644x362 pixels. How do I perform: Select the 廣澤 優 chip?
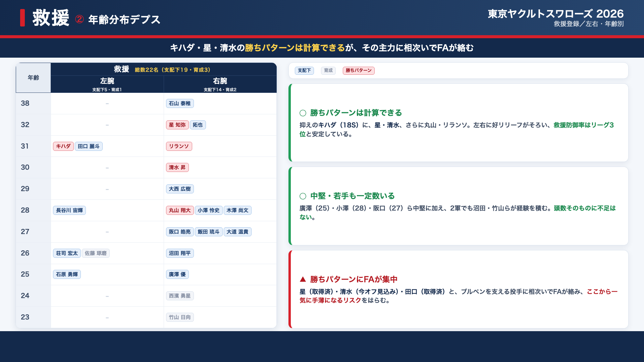[177, 275]
